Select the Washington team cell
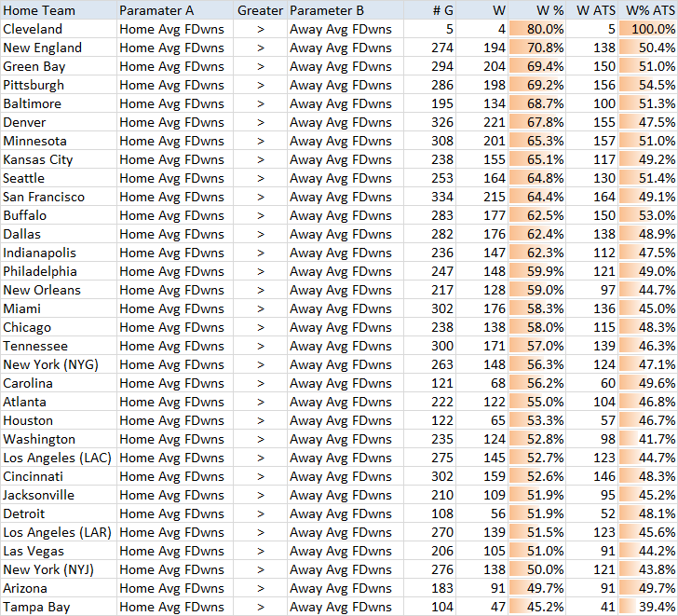Screen dimensions: 678x616 tap(59, 438)
